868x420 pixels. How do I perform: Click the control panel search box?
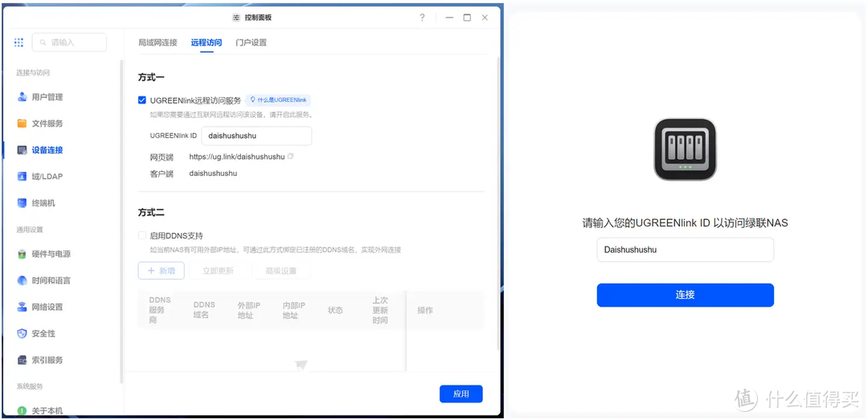pos(69,42)
